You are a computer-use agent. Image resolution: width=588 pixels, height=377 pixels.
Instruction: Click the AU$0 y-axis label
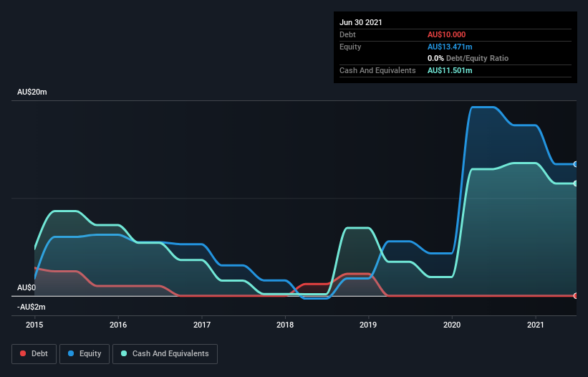coord(26,287)
